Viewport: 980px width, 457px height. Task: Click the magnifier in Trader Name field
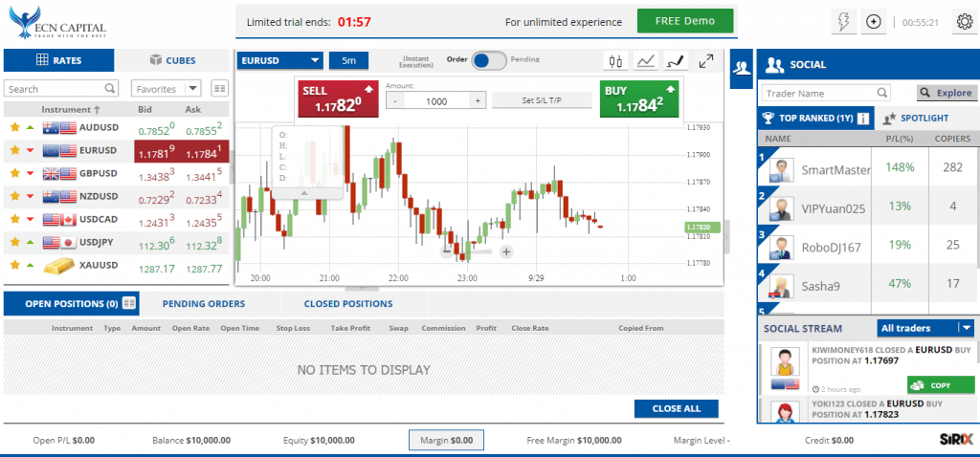tap(881, 93)
